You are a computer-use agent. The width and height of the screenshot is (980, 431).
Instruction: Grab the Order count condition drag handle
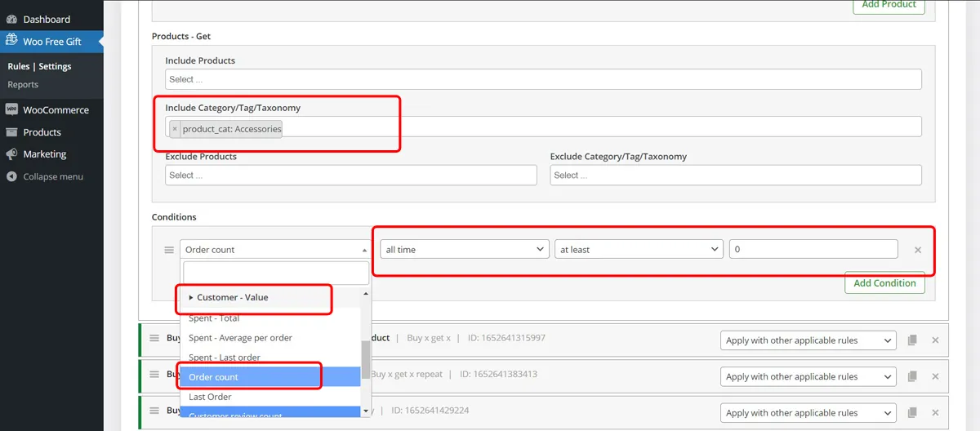pos(169,250)
